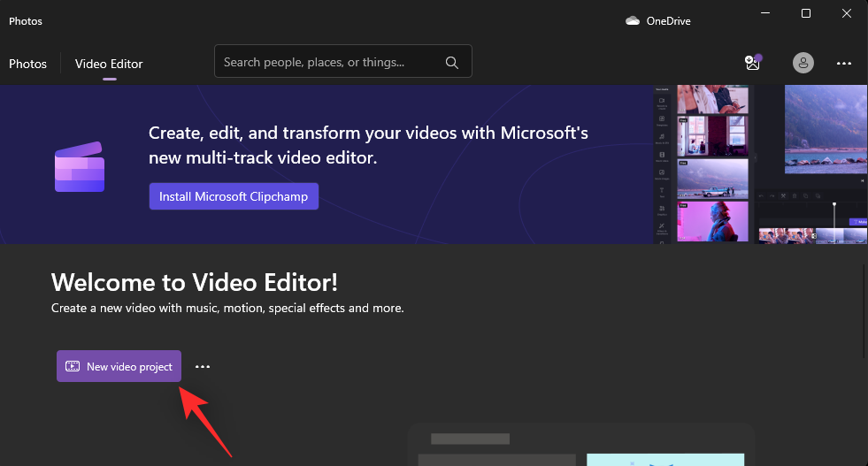The width and height of the screenshot is (868, 466).
Task: Switch to the Photos tab
Action: click(27, 64)
